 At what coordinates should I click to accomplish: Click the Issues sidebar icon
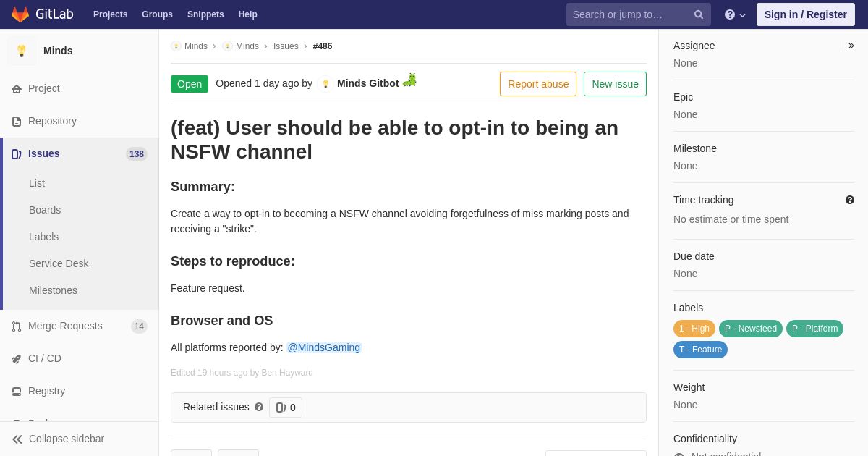click(17, 154)
